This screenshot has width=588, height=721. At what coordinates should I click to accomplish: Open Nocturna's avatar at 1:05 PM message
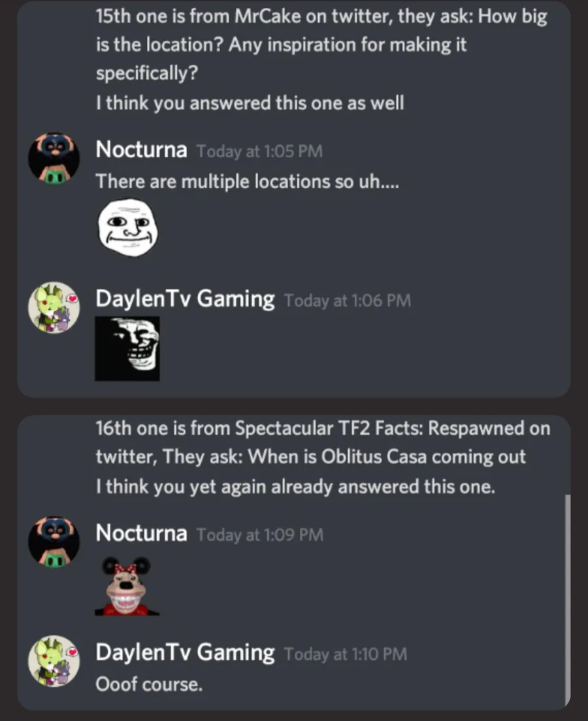coord(54,158)
